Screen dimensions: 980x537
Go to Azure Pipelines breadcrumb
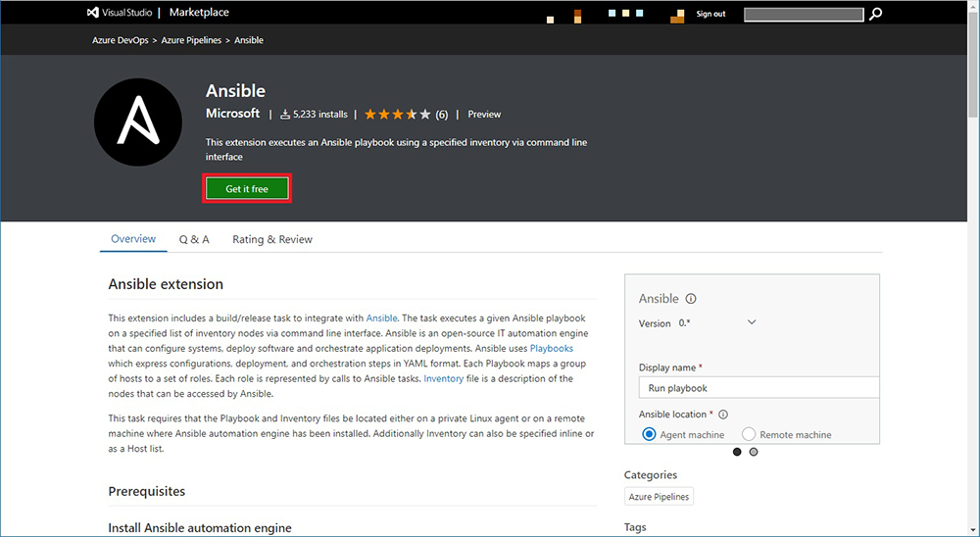click(x=191, y=40)
